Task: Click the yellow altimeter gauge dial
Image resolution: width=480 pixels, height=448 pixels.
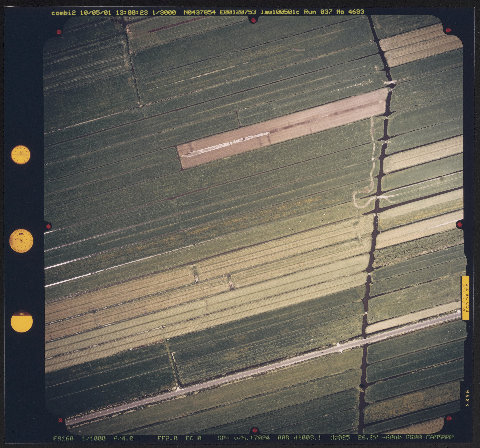Action: (x=21, y=241)
